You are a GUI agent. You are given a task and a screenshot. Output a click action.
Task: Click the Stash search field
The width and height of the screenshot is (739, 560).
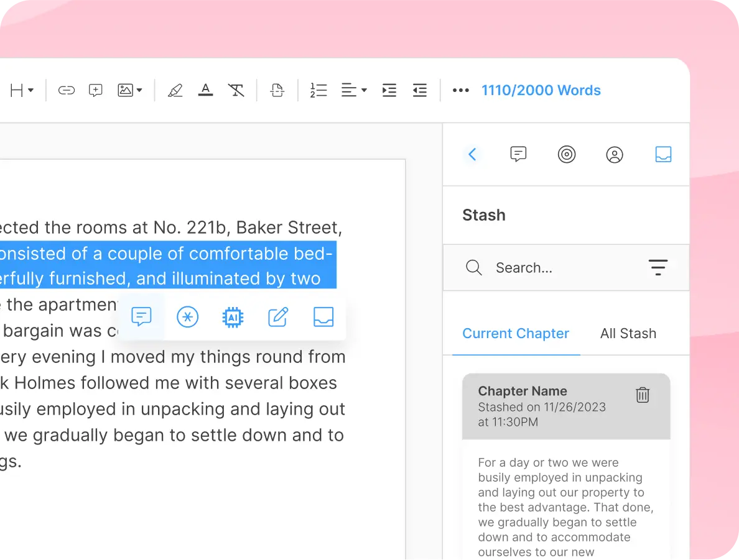pyautogui.click(x=560, y=268)
